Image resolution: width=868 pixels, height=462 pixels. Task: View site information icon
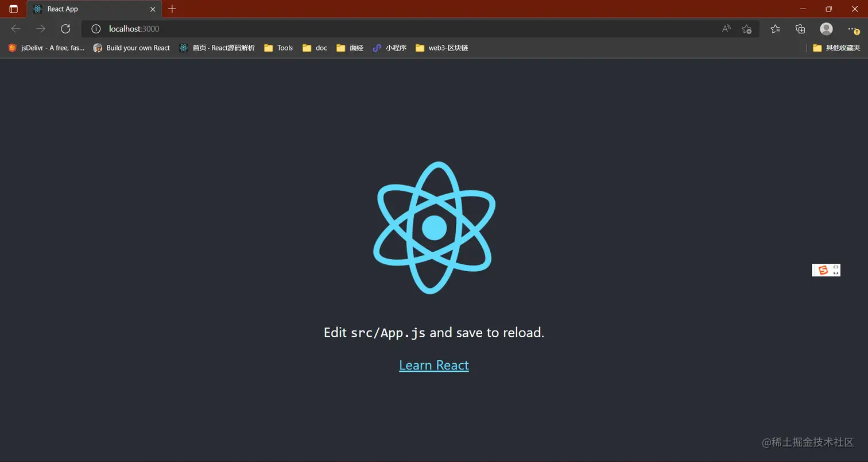(96, 29)
